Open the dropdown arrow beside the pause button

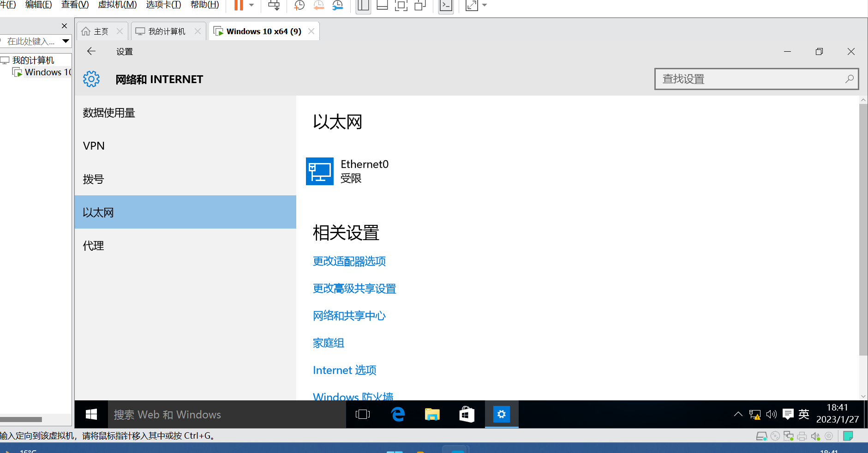pos(251,5)
